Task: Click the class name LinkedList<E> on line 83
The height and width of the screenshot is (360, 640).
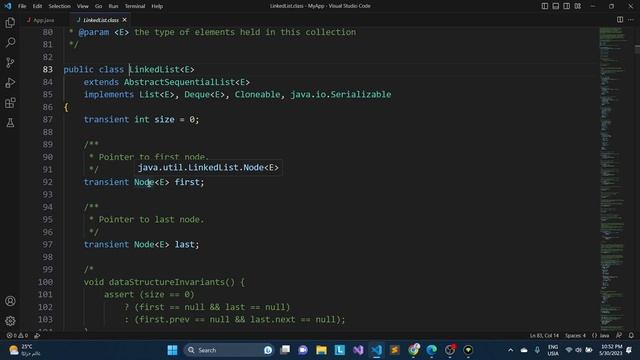Action: [162, 69]
